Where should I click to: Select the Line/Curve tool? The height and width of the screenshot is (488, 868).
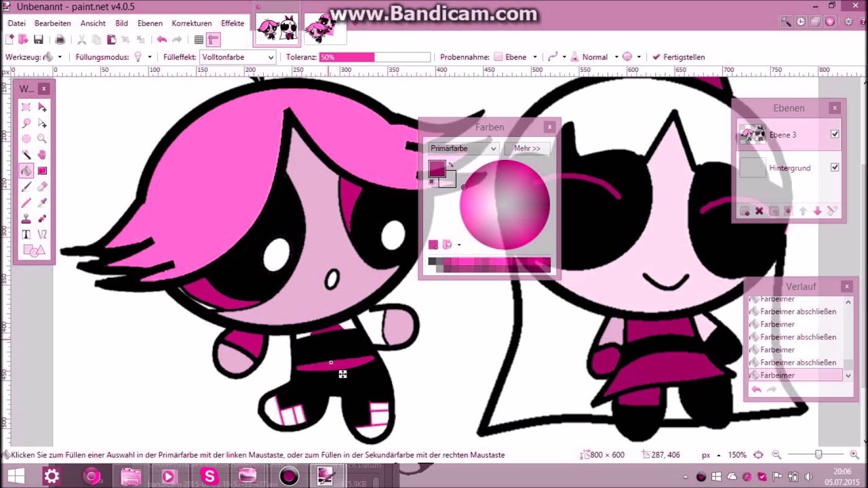(42, 235)
